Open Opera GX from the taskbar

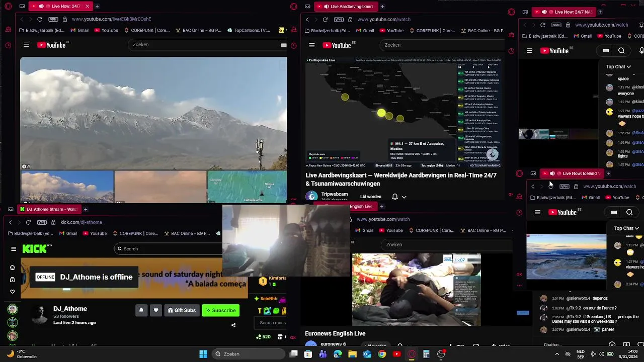(x=412, y=354)
